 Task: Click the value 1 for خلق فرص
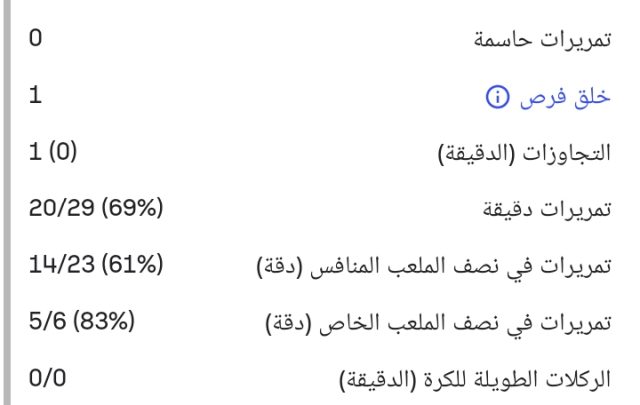36,96
